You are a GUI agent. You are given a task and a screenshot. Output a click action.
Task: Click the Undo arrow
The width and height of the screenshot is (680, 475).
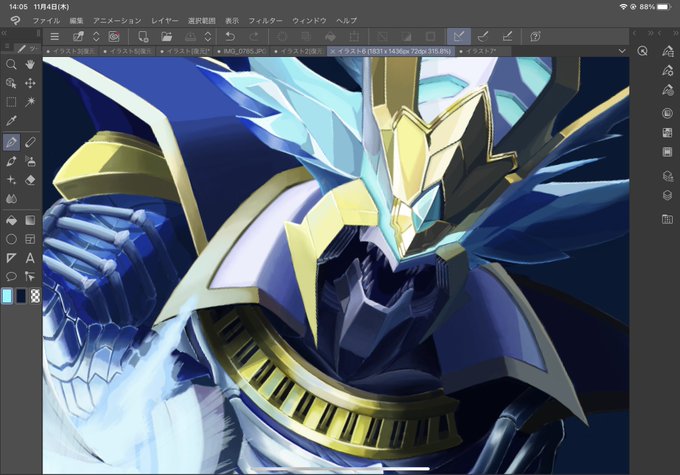230,37
